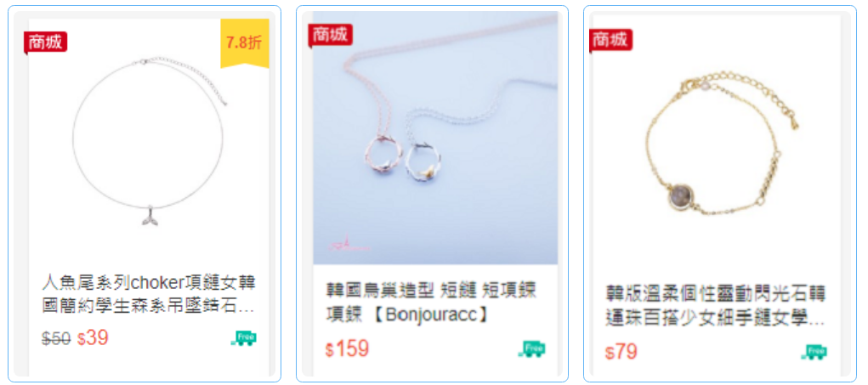This screenshot has width=868, height=385.
Task: Open the gold moonstone bracelet image
Action: click(717, 144)
